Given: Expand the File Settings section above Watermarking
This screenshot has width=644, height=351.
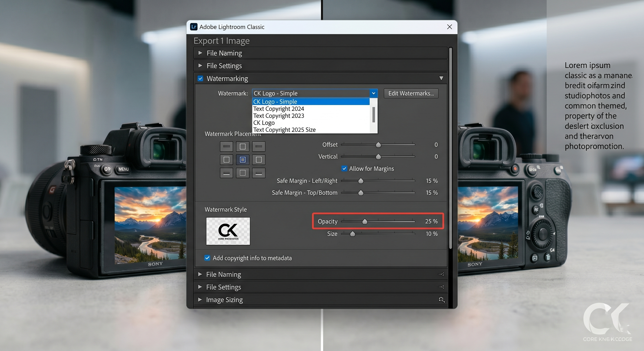Looking at the screenshot, I should coord(200,66).
